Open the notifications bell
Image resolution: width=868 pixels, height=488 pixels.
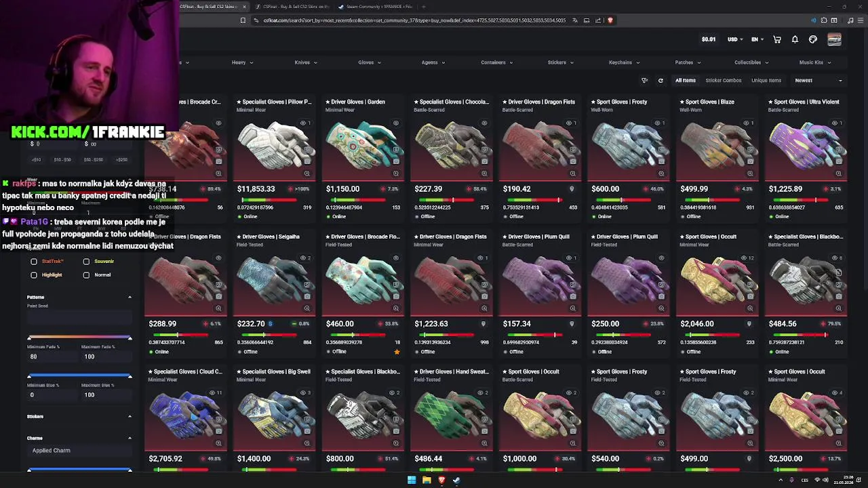click(795, 39)
